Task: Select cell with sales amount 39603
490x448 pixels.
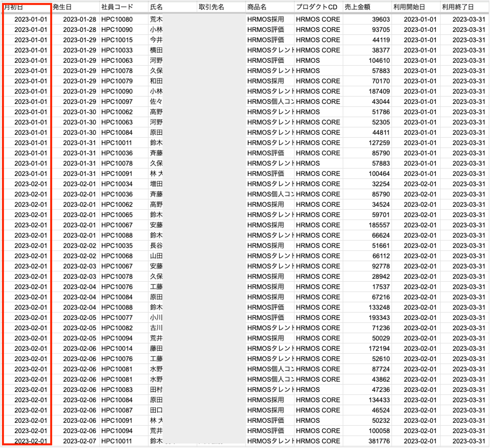Action: point(381,19)
